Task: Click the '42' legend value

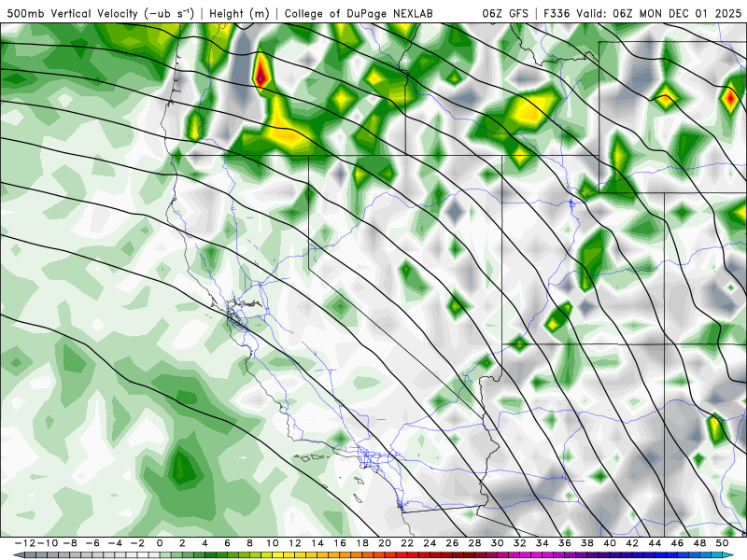Action: (x=632, y=543)
